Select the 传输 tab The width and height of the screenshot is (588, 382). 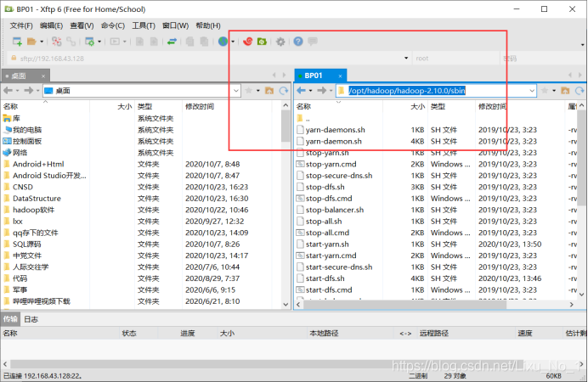pyautogui.click(x=10, y=319)
